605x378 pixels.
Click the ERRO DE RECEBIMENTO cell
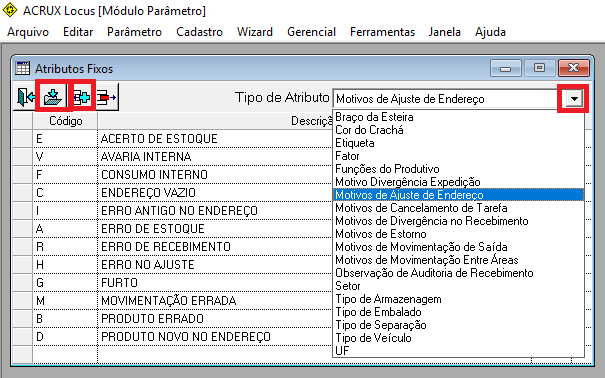pos(215,246)
